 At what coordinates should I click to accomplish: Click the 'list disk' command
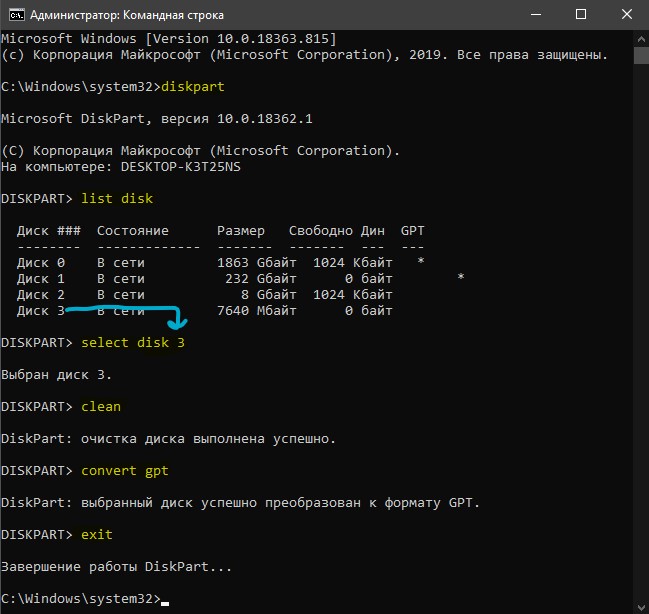117,199
